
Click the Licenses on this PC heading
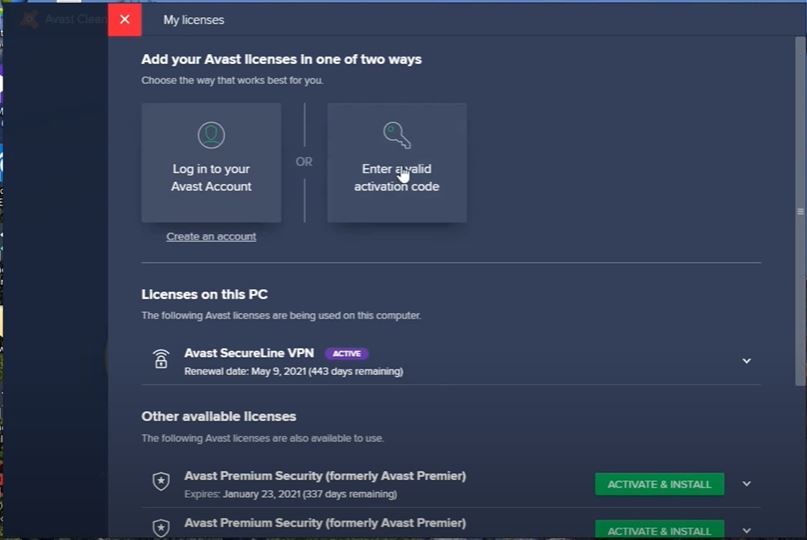coord(204,294)
